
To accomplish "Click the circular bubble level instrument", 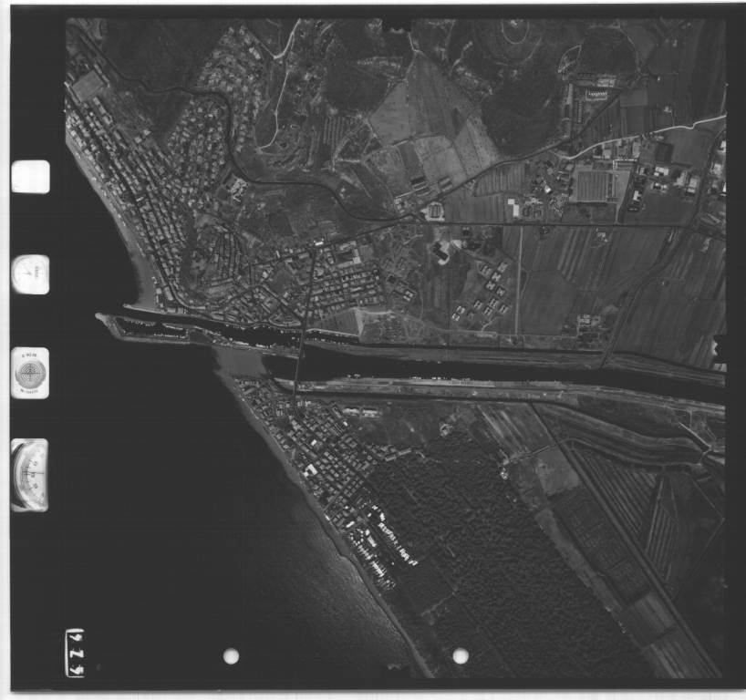I will (x=30, y=374).
